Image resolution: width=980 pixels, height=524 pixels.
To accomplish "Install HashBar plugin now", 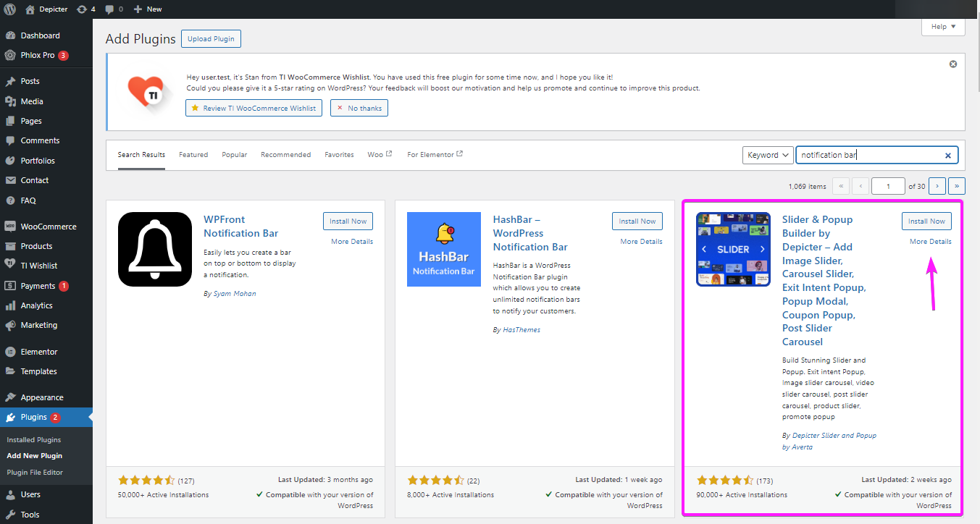I will click(637, 221).
